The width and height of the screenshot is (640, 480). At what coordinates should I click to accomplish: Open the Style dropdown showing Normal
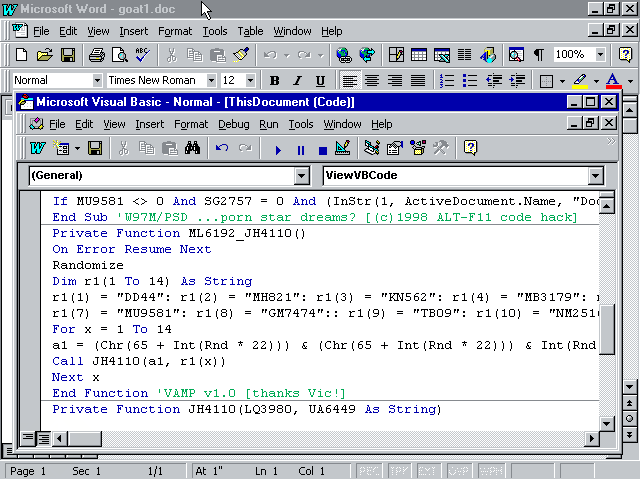(97, 80)
